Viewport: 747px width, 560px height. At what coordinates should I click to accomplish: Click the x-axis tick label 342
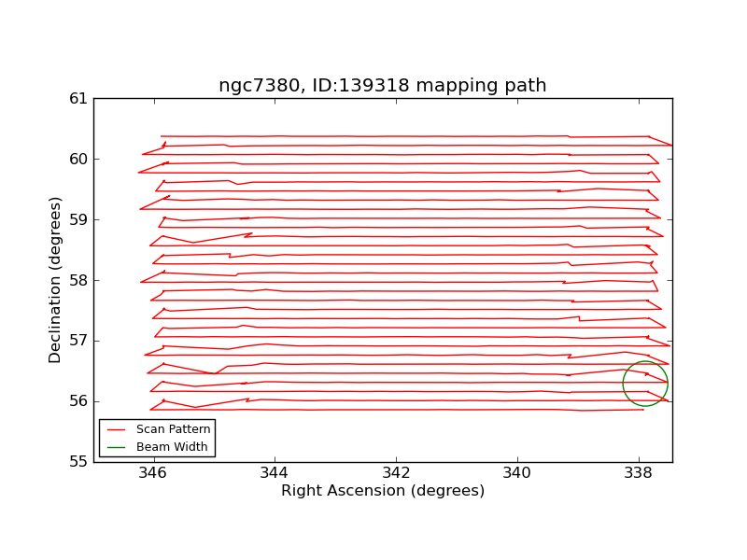[x=397, y=473]
